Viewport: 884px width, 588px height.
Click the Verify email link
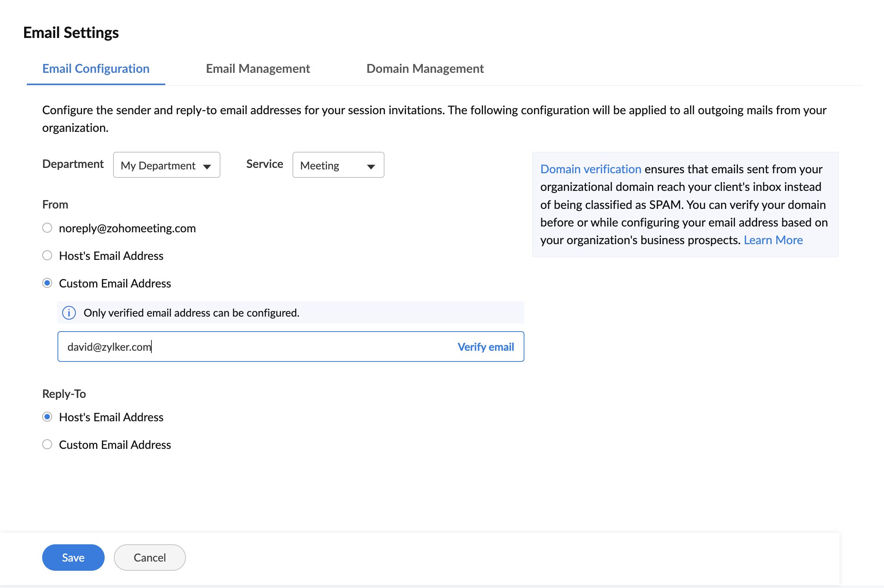click(485, 347)
